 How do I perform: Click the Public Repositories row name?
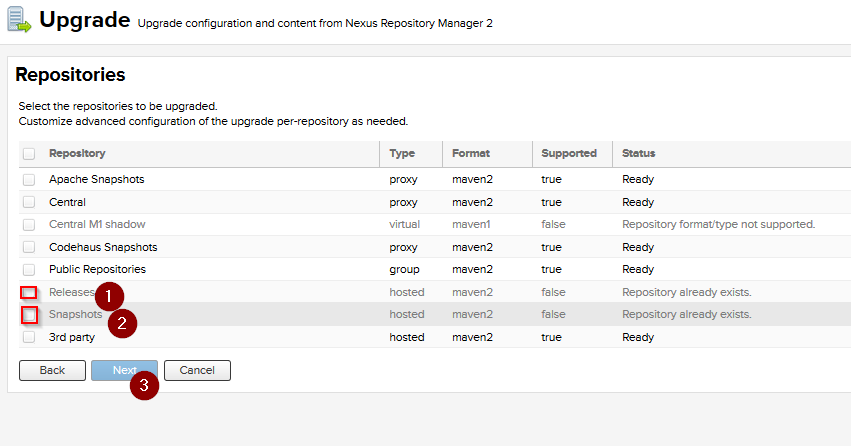97,270
